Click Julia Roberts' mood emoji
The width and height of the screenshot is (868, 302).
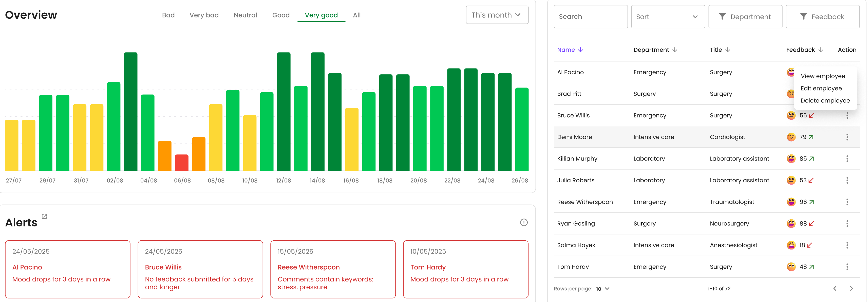click(x=791, y=180)
